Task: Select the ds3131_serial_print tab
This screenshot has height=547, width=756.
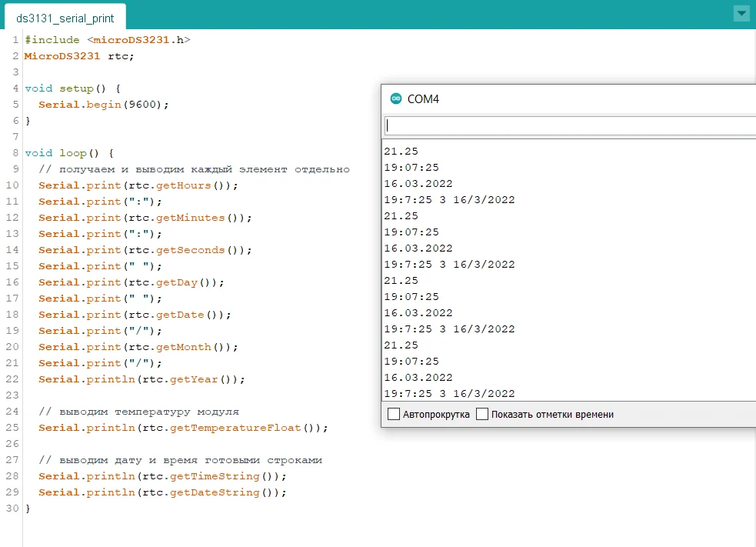Action: click(65, 18)
